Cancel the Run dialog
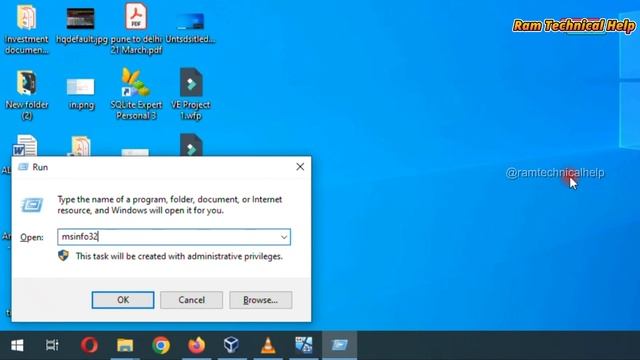The width and height of the screenshot is (640, 360). click(x=191, y=300)
